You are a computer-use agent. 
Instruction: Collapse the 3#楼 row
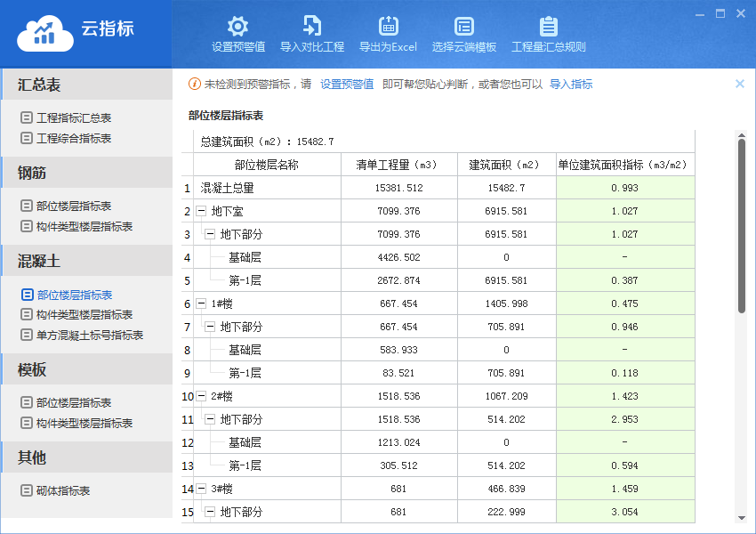click(x=201, y=489)
